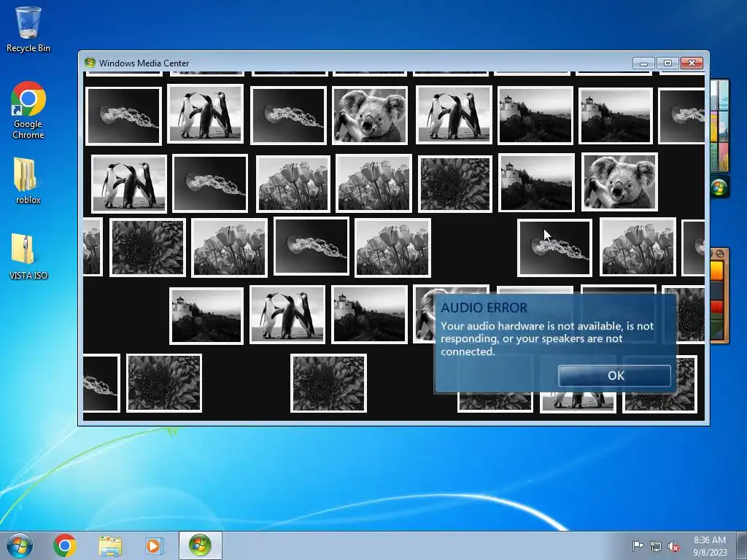Open Windows Explorer from the taskbar
This screenshot has width=747, height=560.
pos(110,545)
